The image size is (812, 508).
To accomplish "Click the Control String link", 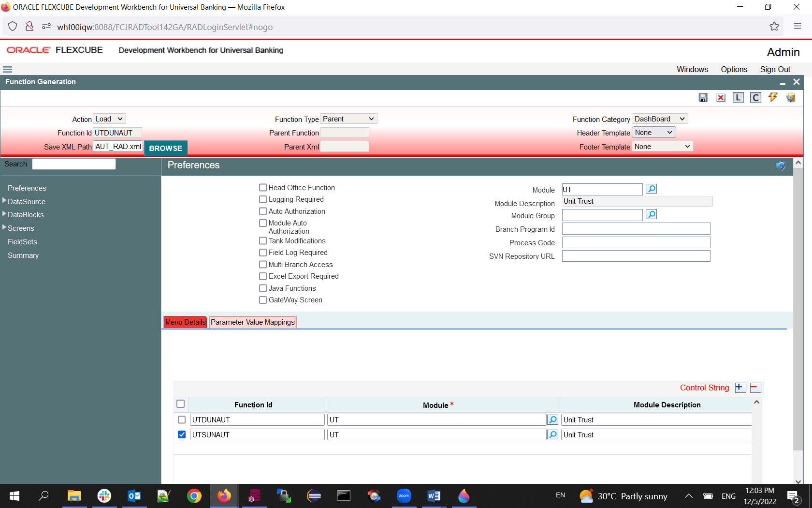I will pyautogui.click(x=704, y=388).
